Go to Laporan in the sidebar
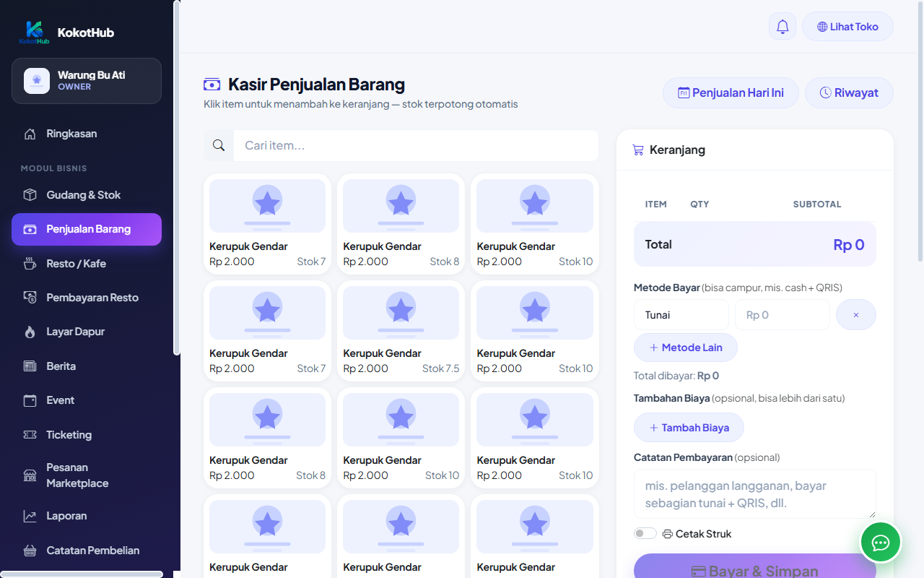924x578 pixels. click(87, 516)
